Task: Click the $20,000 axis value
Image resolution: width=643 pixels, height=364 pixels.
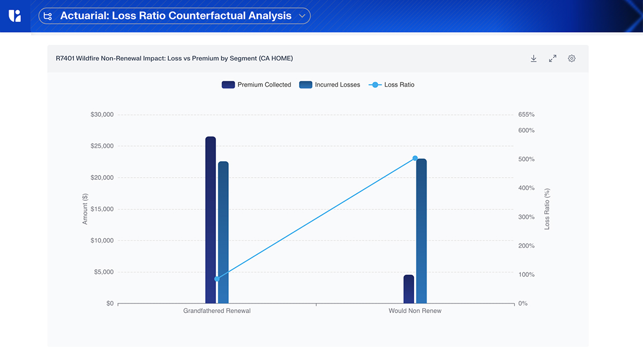Action: tap(102, 178)
